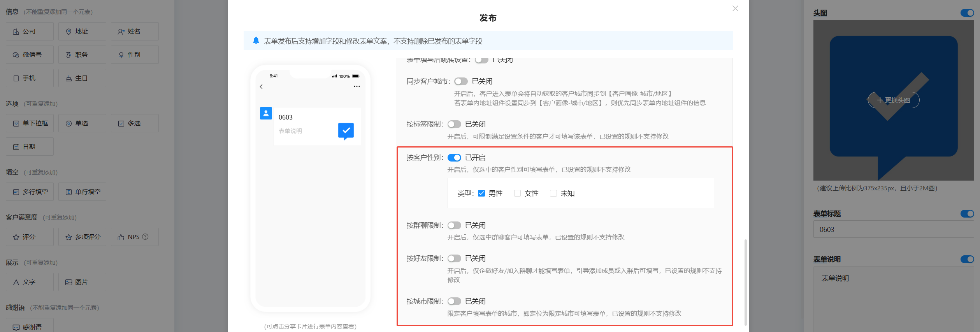Image resolution: width=980 pixels, height=332 pixels.
Task: Add the 多项评分 multi-rating element
Action: (x=82, y=237)
